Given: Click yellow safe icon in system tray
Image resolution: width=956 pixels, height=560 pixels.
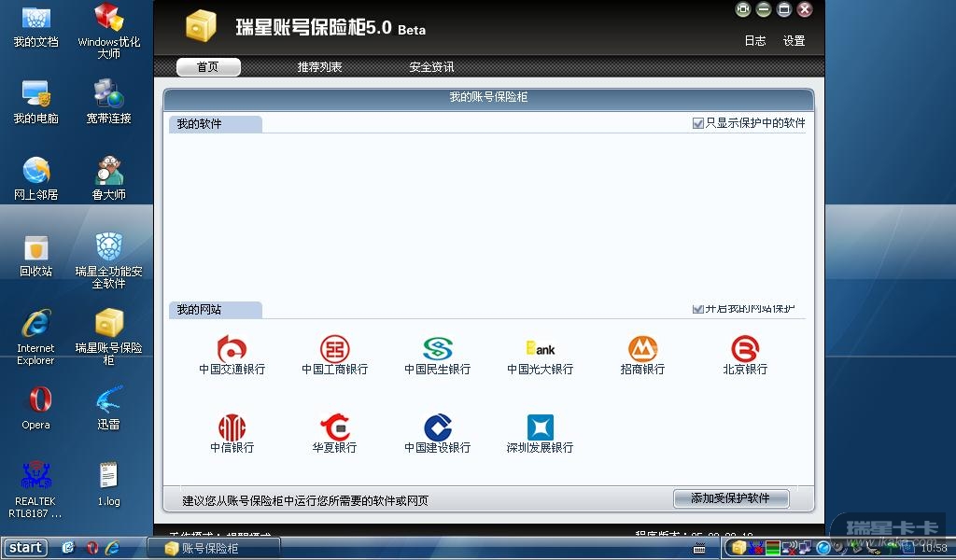Looking at the screenshot, I should (739, 548).
